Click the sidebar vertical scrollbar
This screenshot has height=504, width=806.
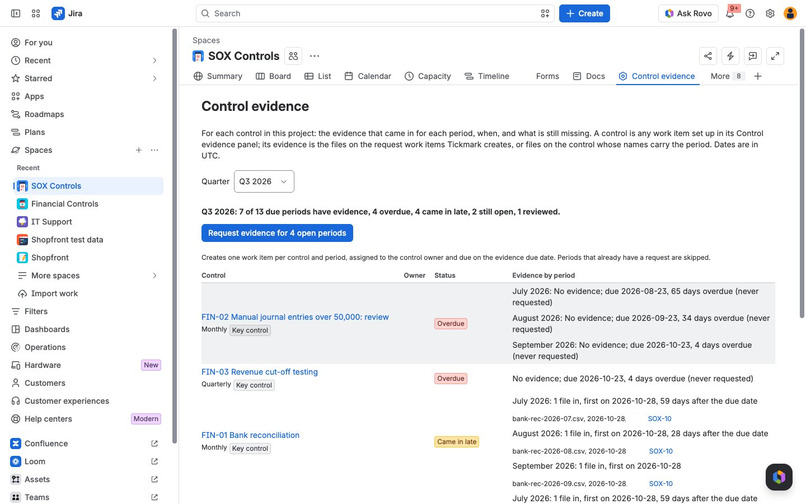[x=174, y=236]
